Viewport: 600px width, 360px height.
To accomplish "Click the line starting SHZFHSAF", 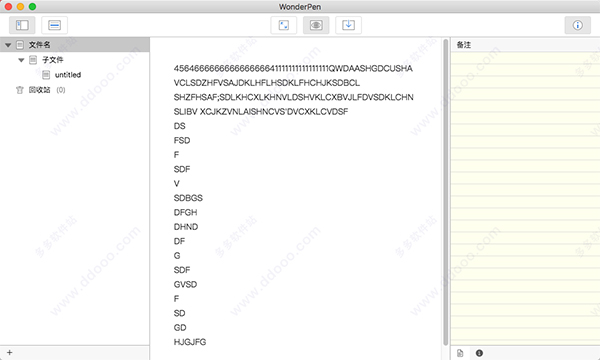I will (x=293, y=97).
